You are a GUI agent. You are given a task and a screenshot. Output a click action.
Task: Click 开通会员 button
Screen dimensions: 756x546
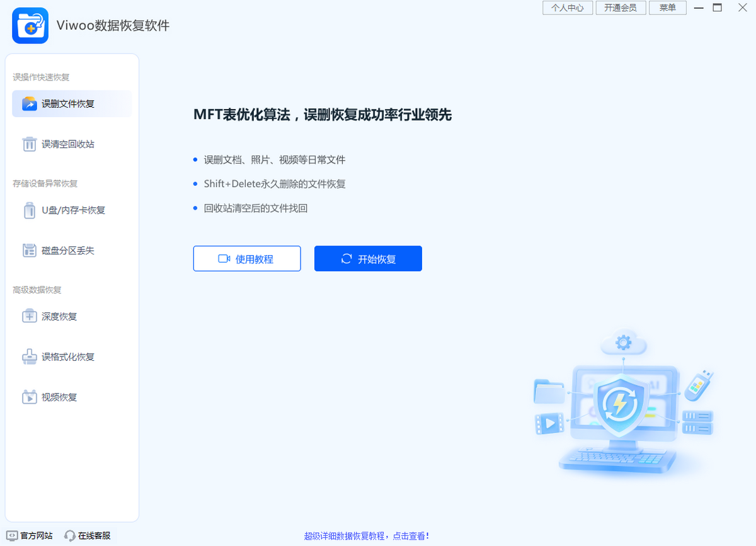tap(621, 8)
